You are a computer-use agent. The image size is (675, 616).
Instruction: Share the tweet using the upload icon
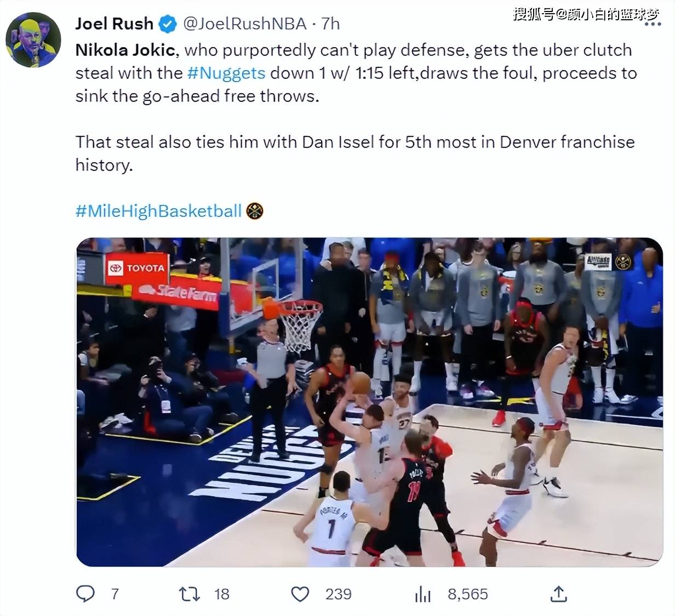point(558,594)
